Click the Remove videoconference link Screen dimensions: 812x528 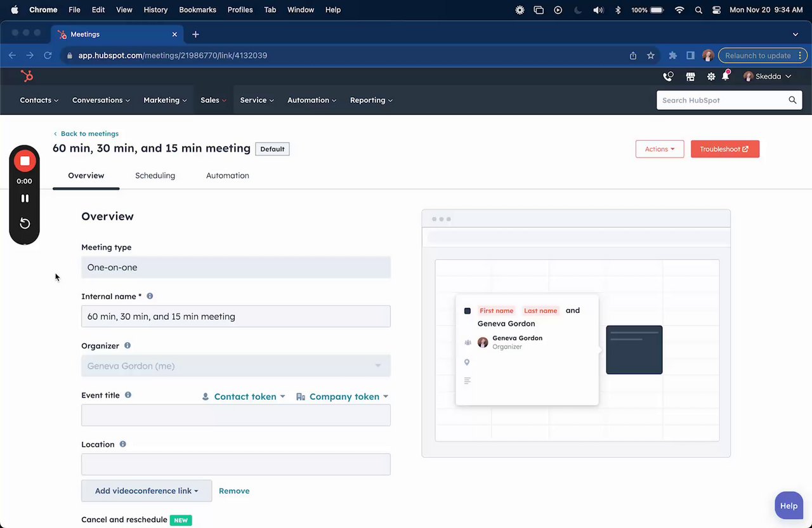(234, 491)
